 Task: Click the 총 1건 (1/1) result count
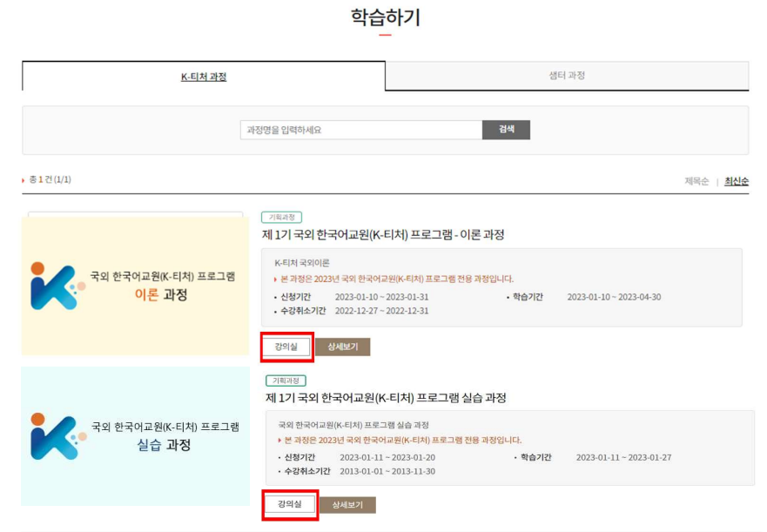click(x=50, y=179)
